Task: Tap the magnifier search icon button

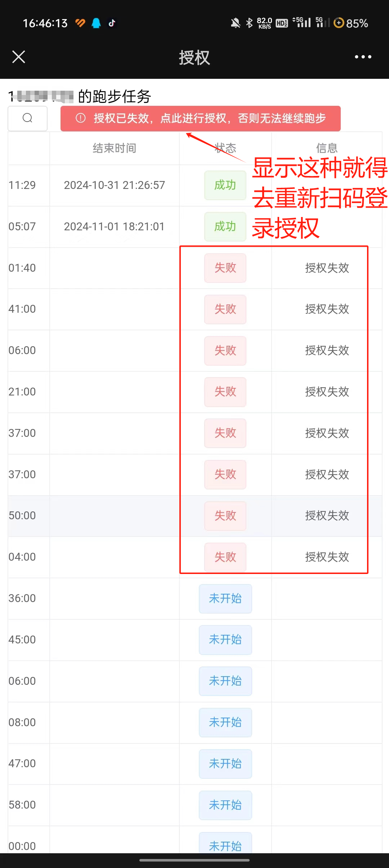Action: 28,118
